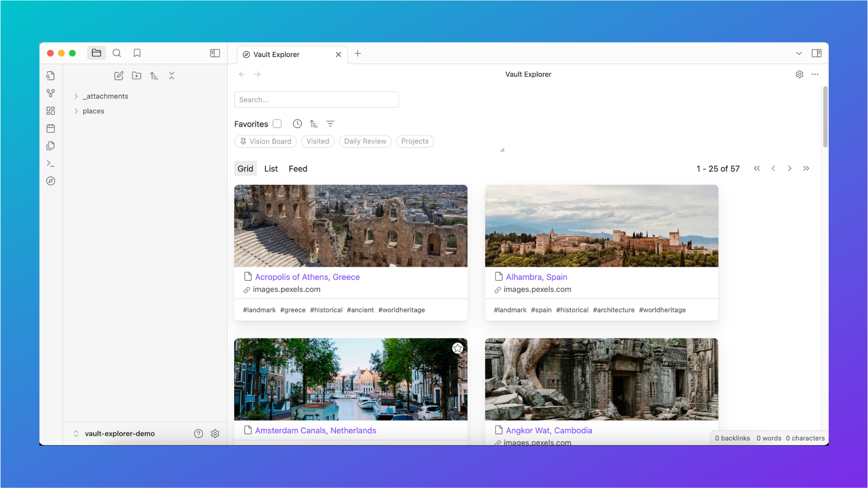
Task: Open Vault Explorer compass icon in ribbon
Action: (x=51, y=181)
